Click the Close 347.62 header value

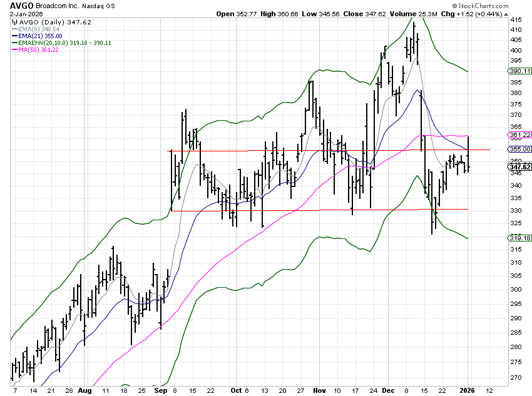coord(364,14)
